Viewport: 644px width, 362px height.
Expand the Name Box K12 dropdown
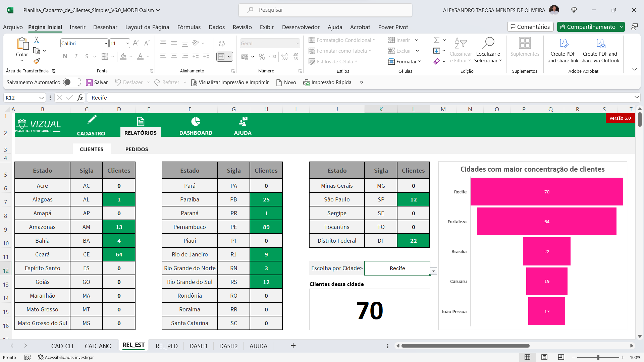41,98
